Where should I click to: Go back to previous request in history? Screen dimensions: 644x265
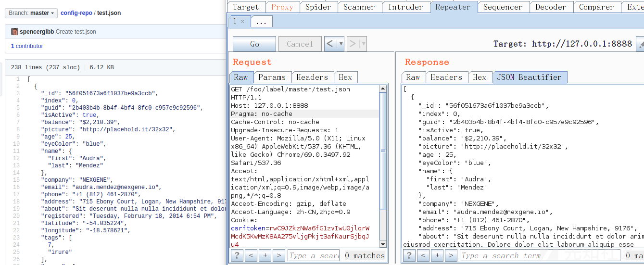(330, 44)
